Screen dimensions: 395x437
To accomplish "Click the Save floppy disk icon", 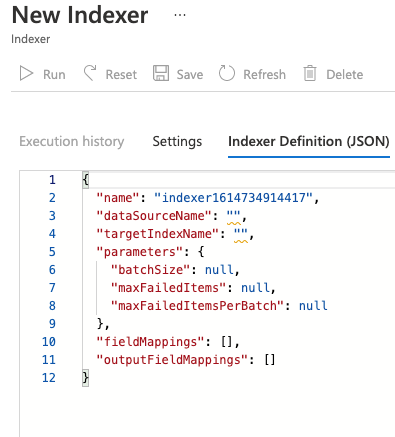I will point(161,73).
